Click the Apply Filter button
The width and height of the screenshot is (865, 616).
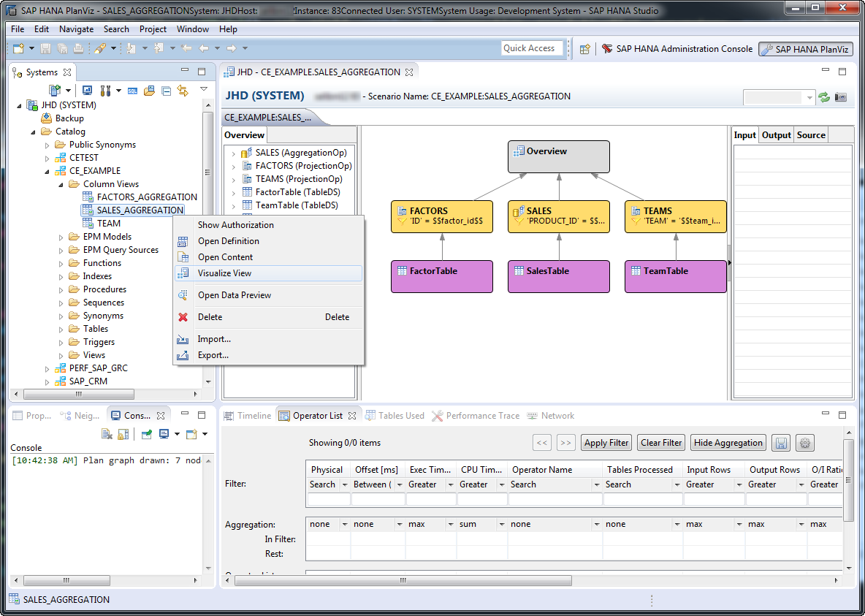606,442
